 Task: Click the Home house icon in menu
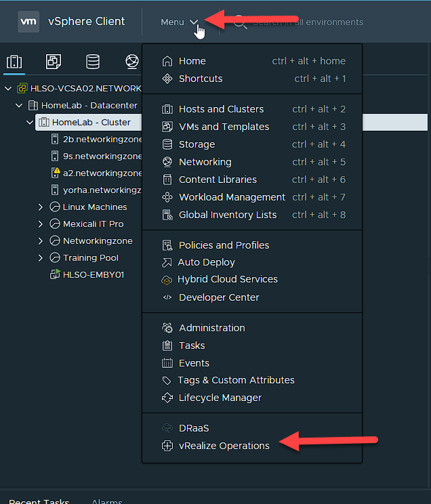click(167, 61)
